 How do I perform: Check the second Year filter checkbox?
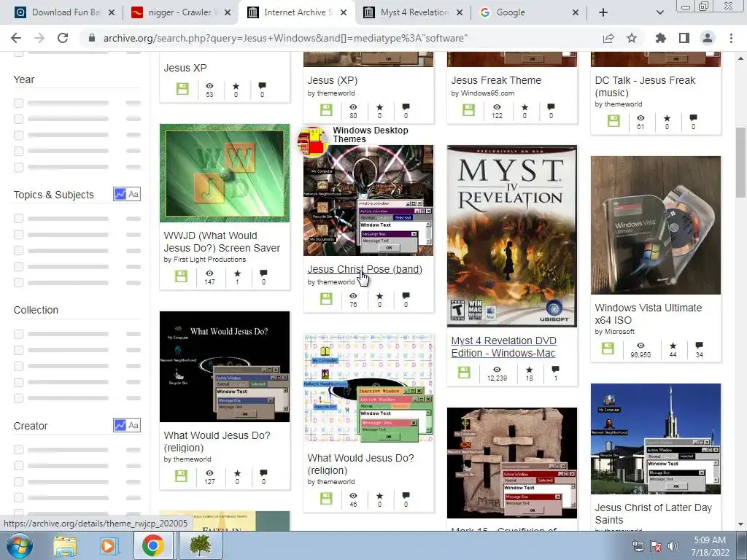click(x=18, y=119)
